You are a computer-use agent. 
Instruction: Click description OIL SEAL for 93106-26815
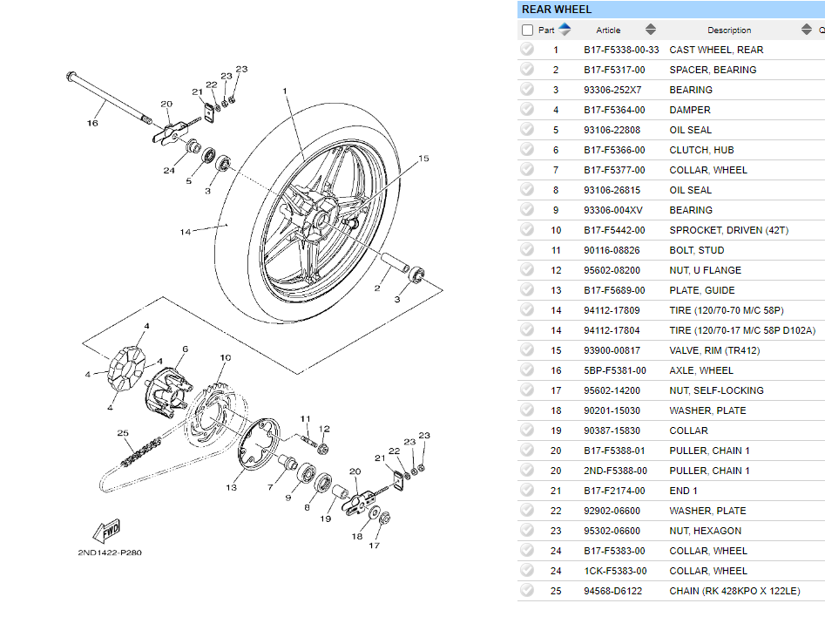tap(690, 190)
